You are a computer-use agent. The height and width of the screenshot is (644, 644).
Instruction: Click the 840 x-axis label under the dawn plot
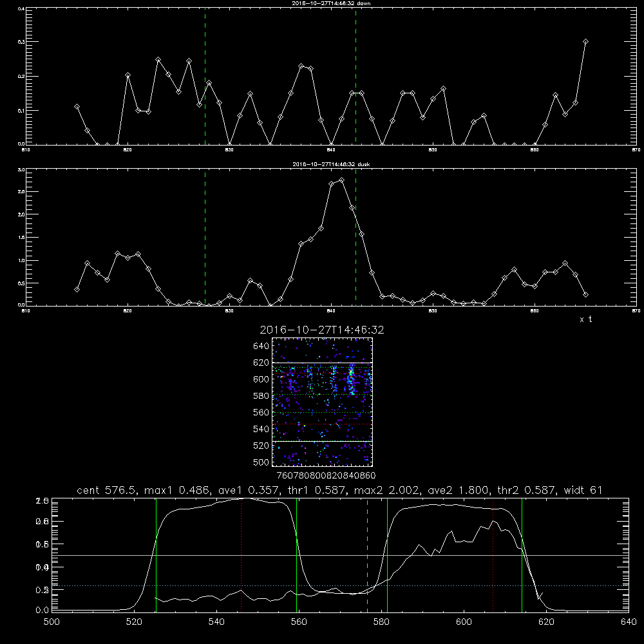(332, 150)
